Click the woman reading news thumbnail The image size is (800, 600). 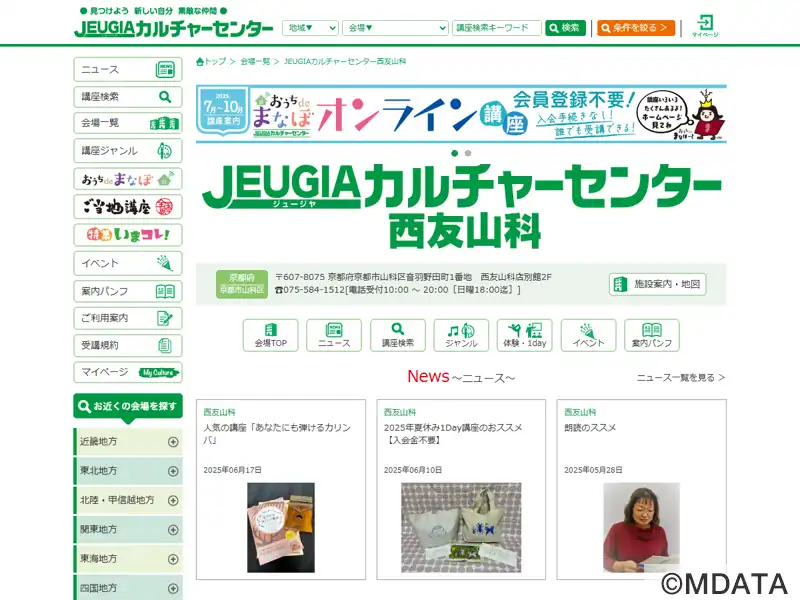(x=641, y=528)
